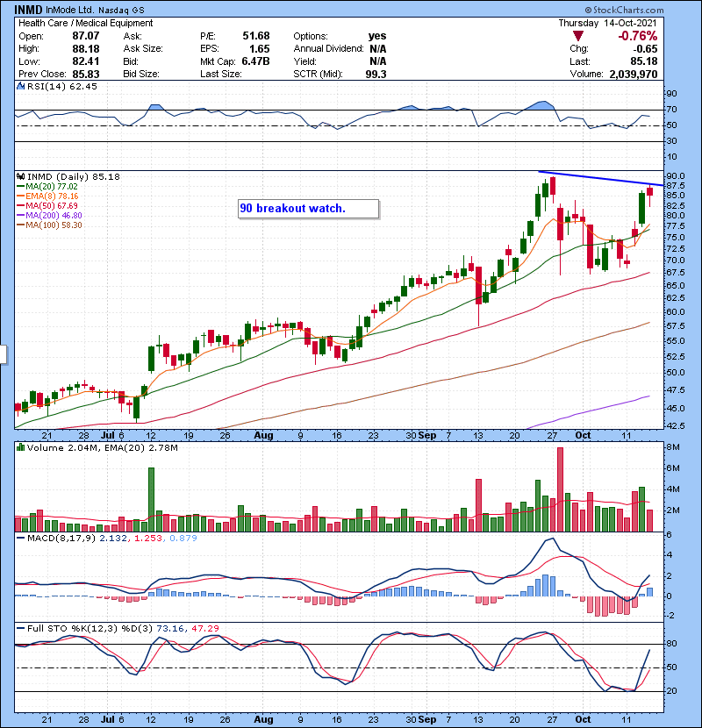Screen dimensions: 702x728
Task: Click the stochastic %D value 47.29
Action: [x=204, y=628]
